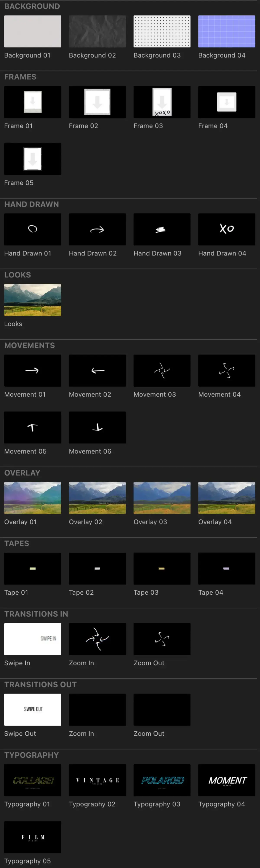Image resolution: width=260 pixels, height=868 pixels.
Task: Choose the Tape 02 preset
Action: pyautogui.click(x=97, y=568)
